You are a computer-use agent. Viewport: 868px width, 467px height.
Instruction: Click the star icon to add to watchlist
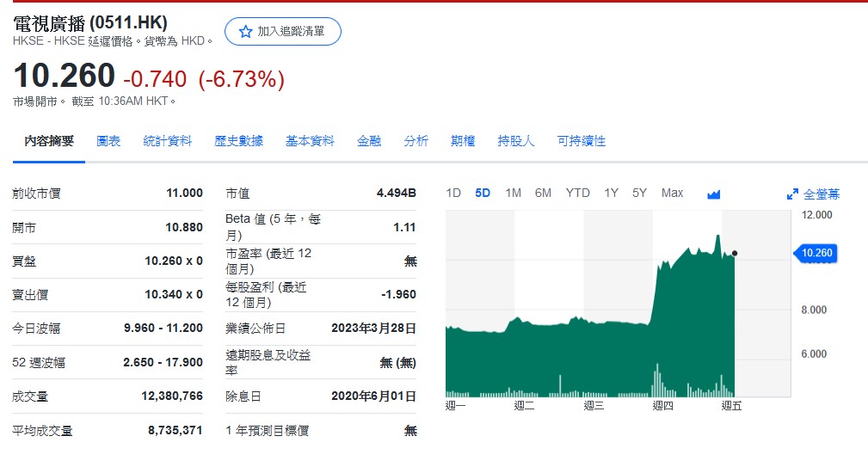246,32
